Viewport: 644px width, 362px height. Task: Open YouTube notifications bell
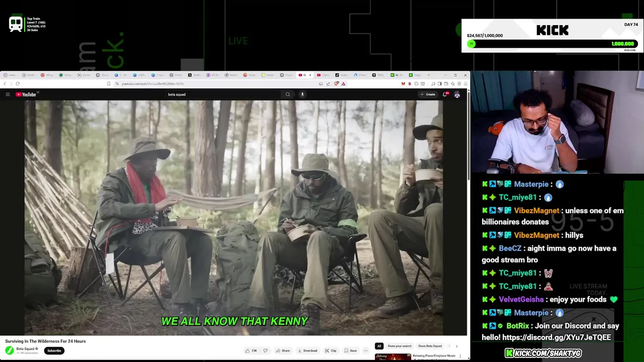(445, 95)
